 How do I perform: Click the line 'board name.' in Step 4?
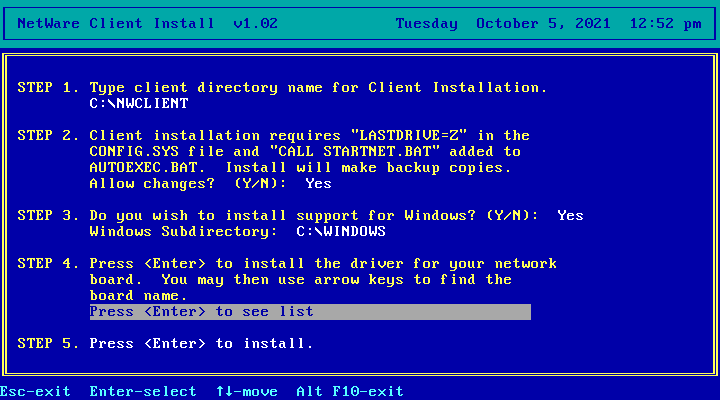point(138,295)
